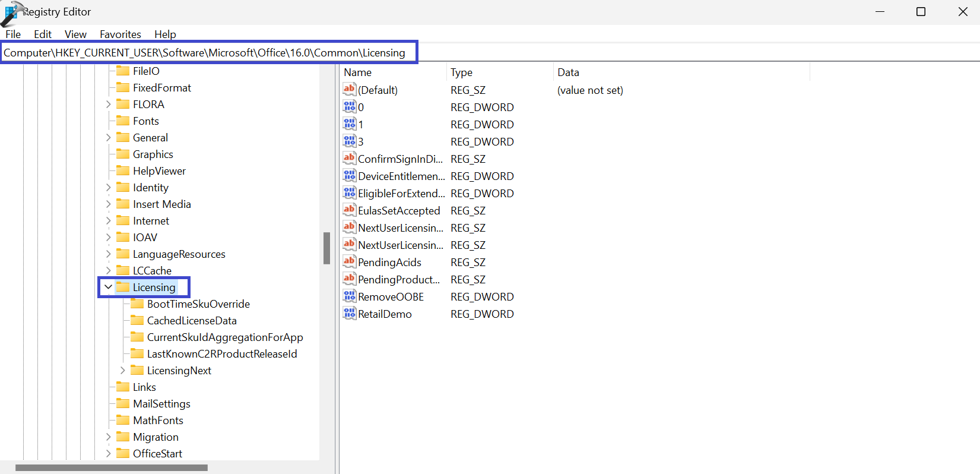Click the PendingAcids string value icon
Image resolution: width=980 pixels, height=474 pixels.
[349, 262]
